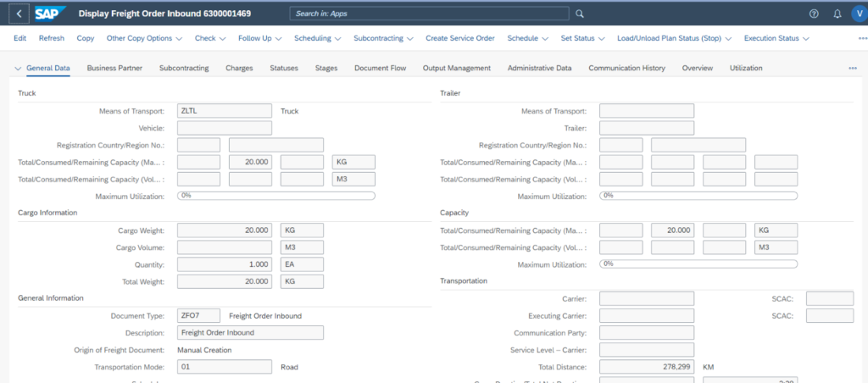The height and width of the screenshot is (383, 868).
Task: Open the user profile avatar
Action: click(858, 14)
